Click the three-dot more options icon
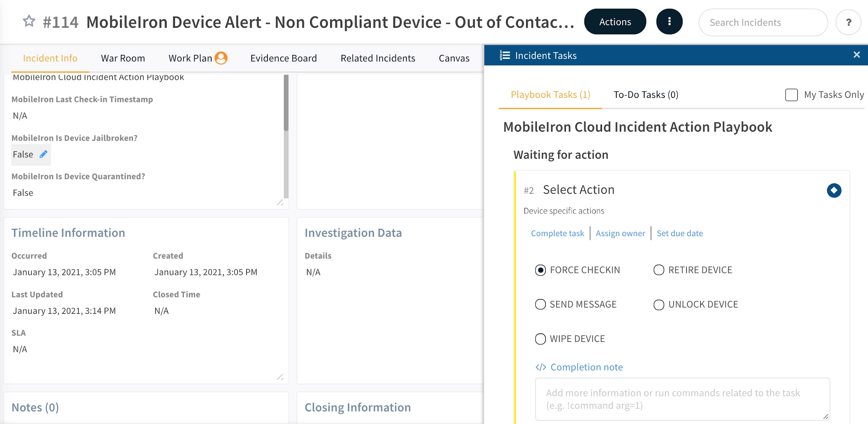 click(x=669, y=22)
